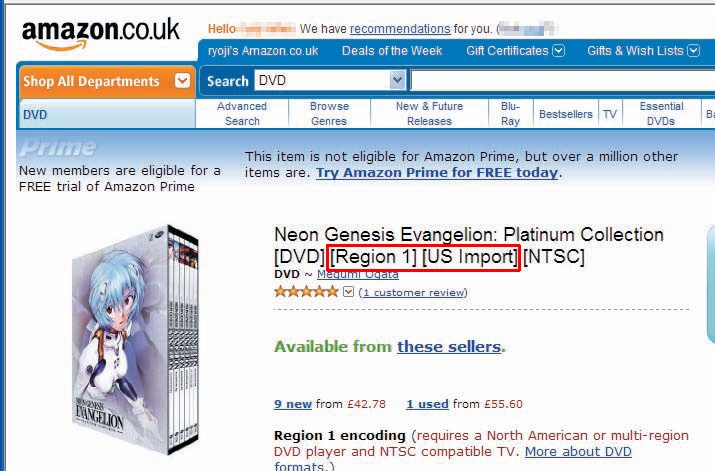
Task: Follow the recommendations link
Action: point(400,29)
